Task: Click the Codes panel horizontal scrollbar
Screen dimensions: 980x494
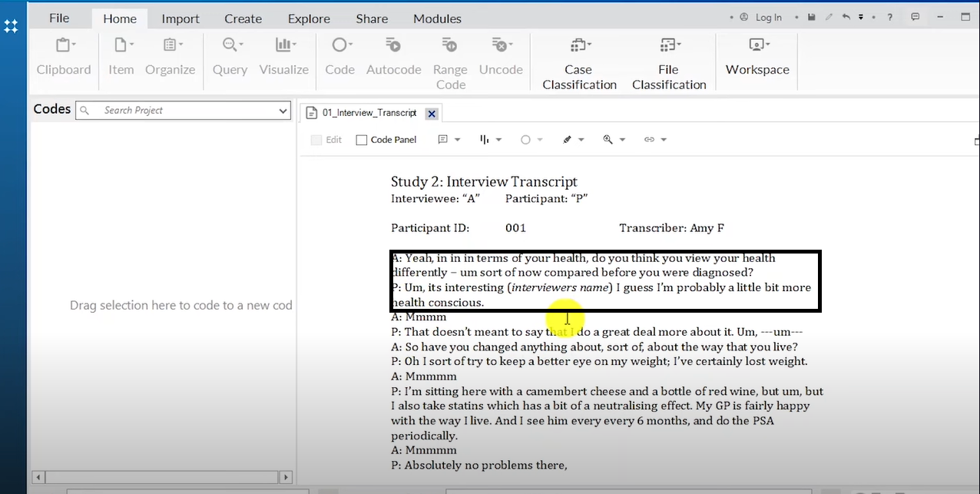Action: pyautogui.click(x=161, y=477)
